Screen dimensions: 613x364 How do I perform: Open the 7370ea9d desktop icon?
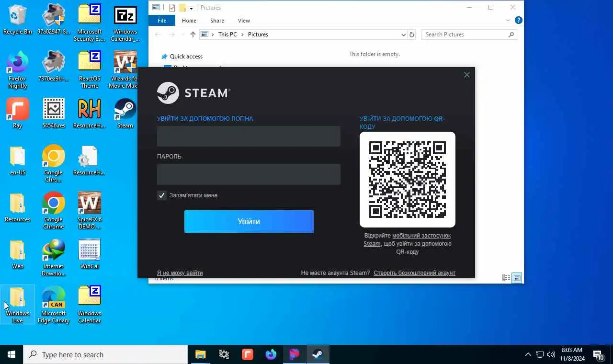point(54,67)
